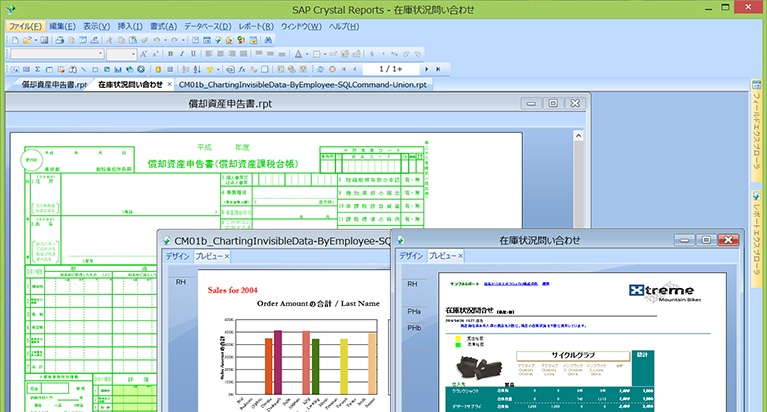Open the Select Expert funnel icon

(x=209, y=69)
